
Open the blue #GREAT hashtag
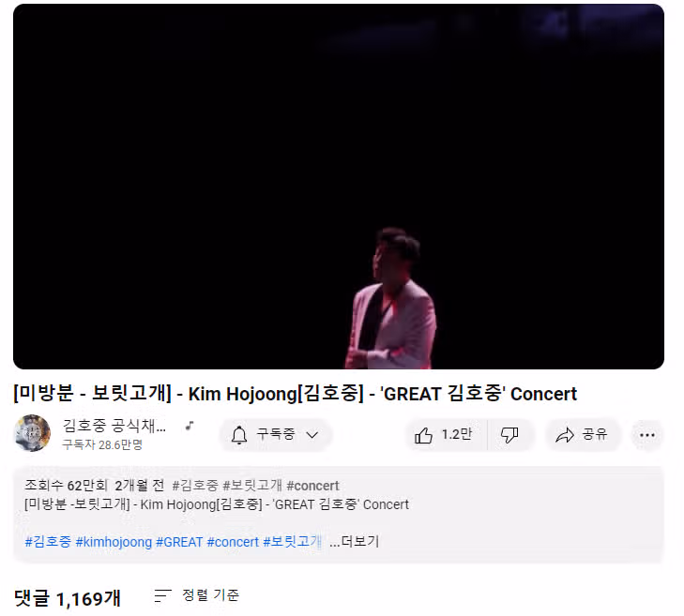point(179,542)
